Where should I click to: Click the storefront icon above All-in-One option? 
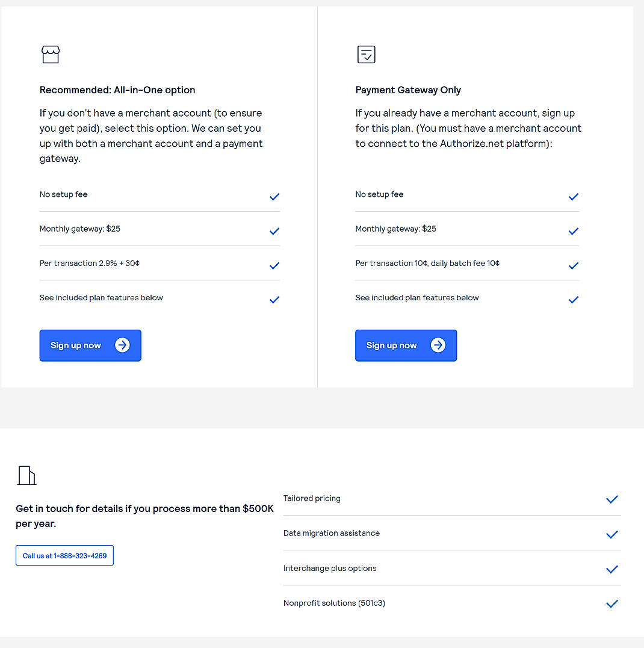pyautogui.click(x=51, y=54)
